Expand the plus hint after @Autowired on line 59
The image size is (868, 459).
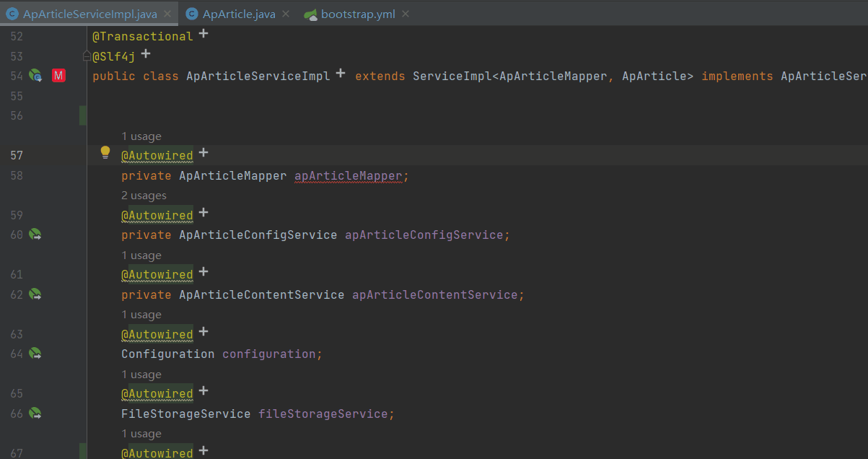(203, 212)
